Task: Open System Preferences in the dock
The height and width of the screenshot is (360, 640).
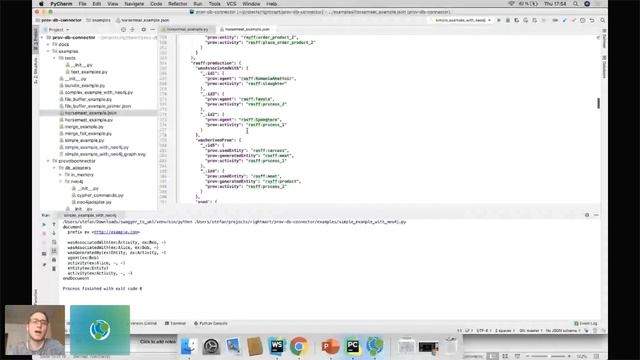Action: coord(211,346)
